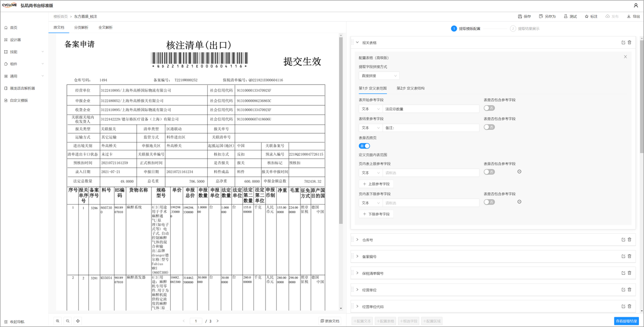Open type dropdown for 表结束参考字段
Image resolution: width=644 pixels, height=327 pixels.
pos(371,128)
